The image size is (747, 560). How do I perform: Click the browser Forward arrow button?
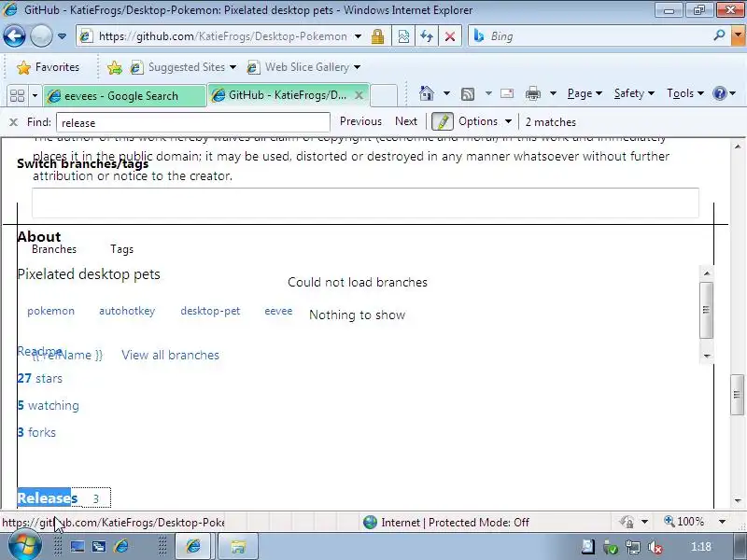tap(41, 35)
